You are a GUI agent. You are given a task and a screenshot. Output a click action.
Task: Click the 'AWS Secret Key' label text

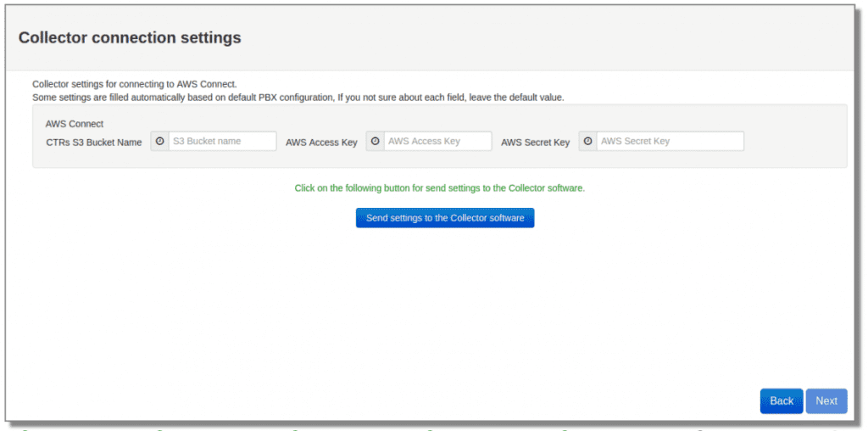536,143
